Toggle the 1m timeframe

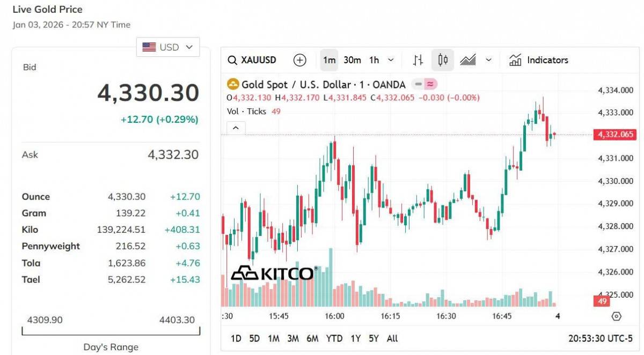330,60
